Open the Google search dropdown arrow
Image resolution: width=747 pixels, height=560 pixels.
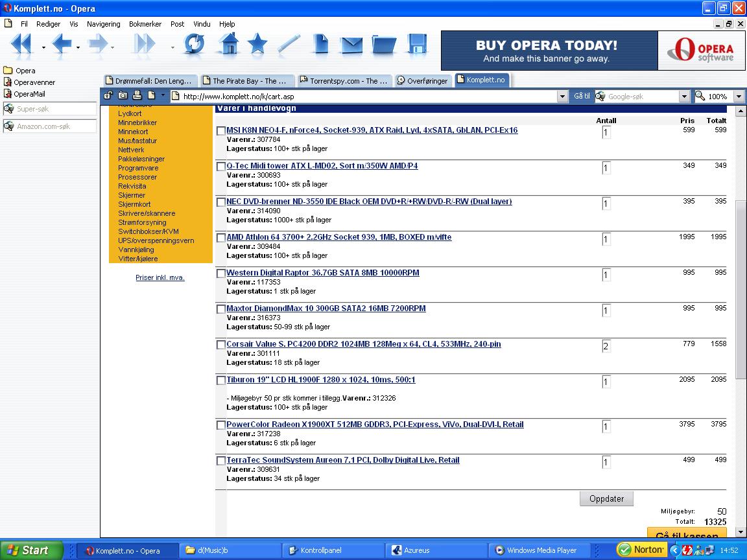(x=684, y=96)
